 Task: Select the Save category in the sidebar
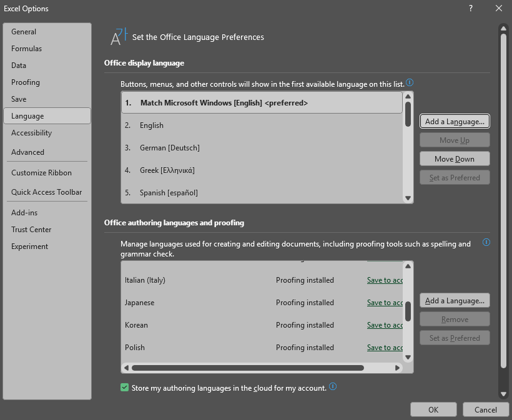[47, 99]
